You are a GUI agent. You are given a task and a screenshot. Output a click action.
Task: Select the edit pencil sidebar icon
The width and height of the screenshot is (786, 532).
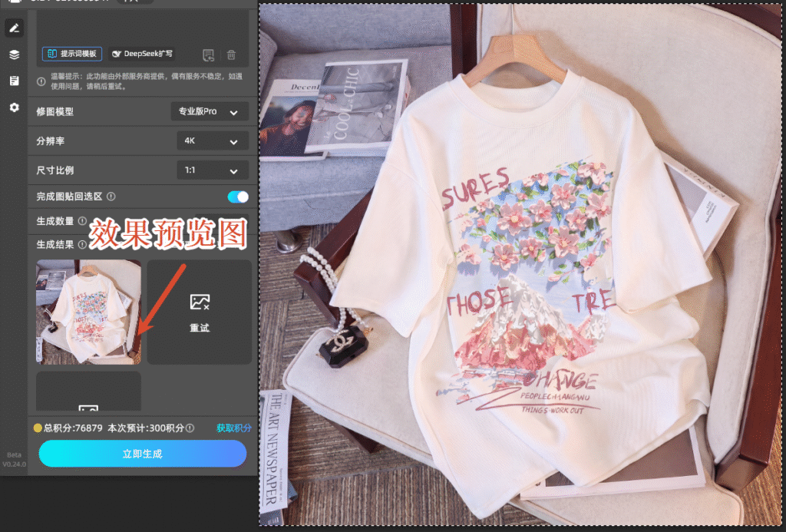click(14, 28)
